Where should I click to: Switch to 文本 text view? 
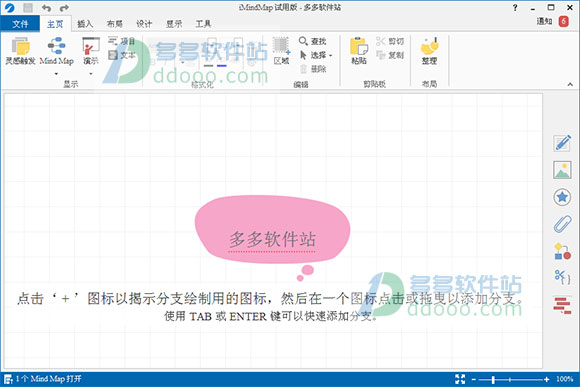121,55
